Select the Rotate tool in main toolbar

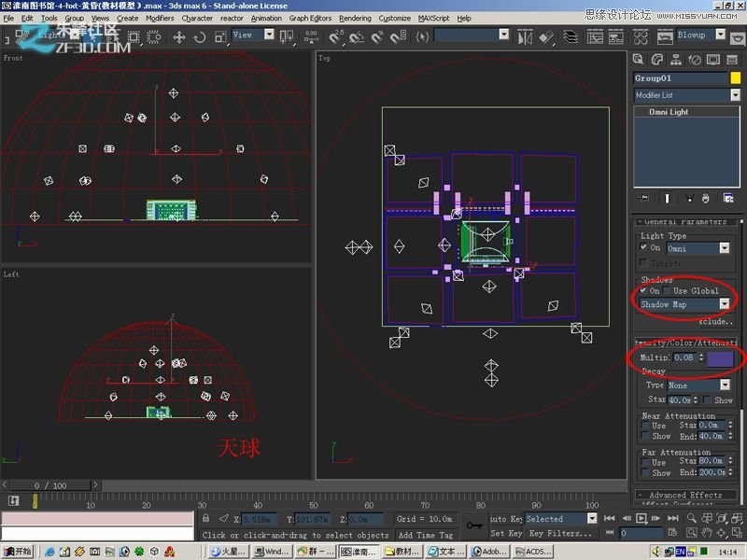click(x=200, y=37)
